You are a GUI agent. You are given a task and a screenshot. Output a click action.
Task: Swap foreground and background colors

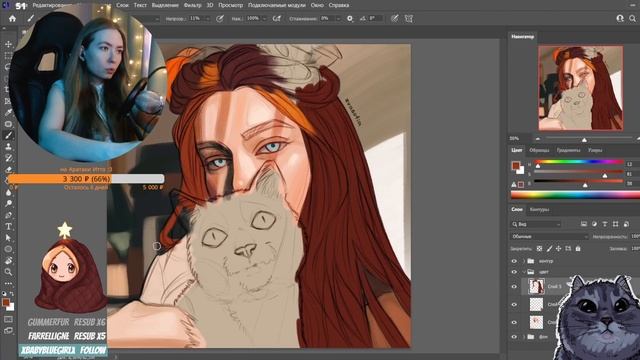pyautogui.click(x=12, y=293)
